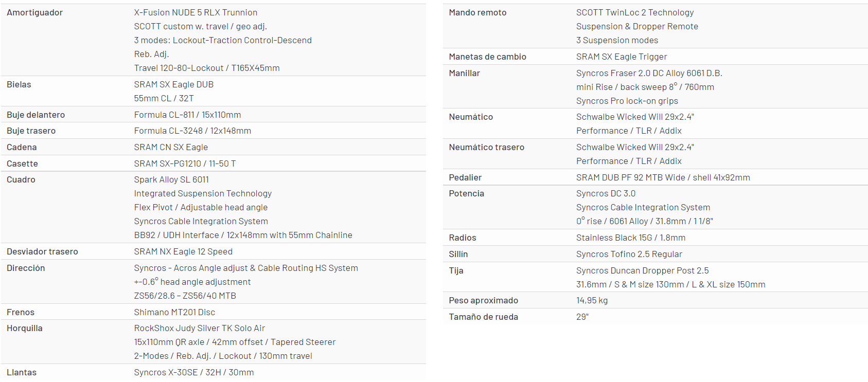Click the Bielas spec label
868x382 pixels.
click(x=19, y=84)
